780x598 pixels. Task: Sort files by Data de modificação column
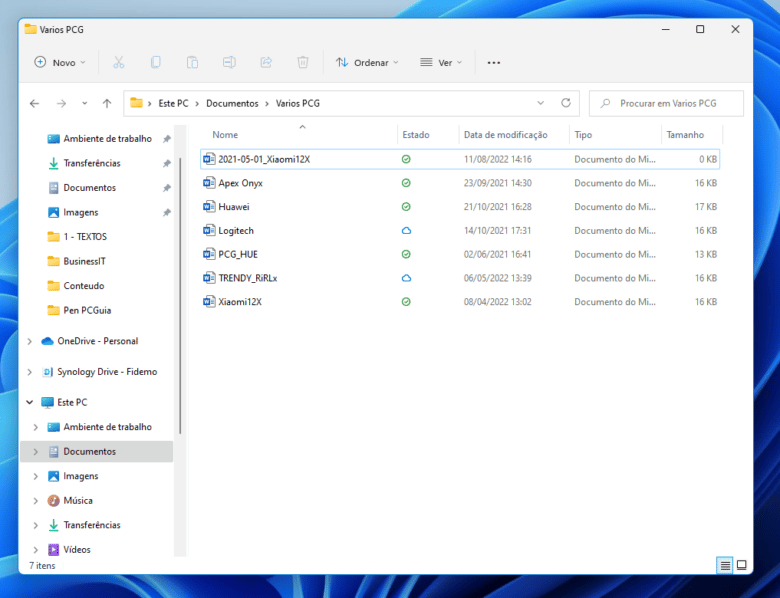(506, 135)
